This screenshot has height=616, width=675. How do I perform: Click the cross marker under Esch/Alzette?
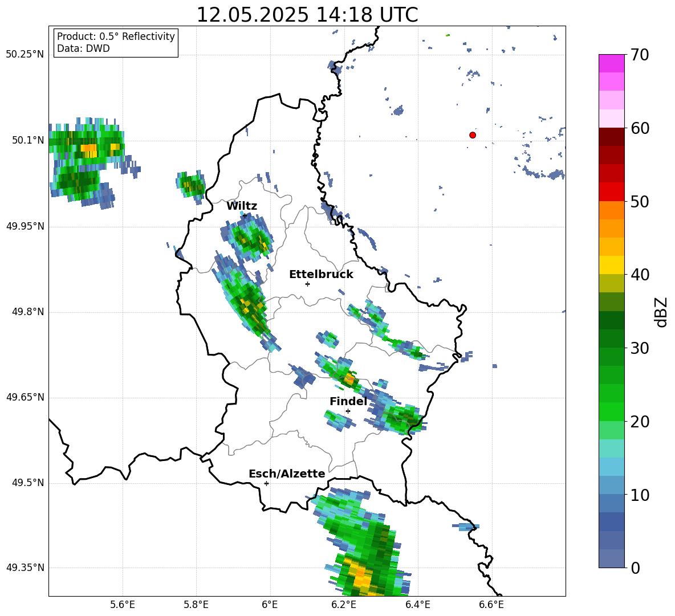tap(266, 483)
